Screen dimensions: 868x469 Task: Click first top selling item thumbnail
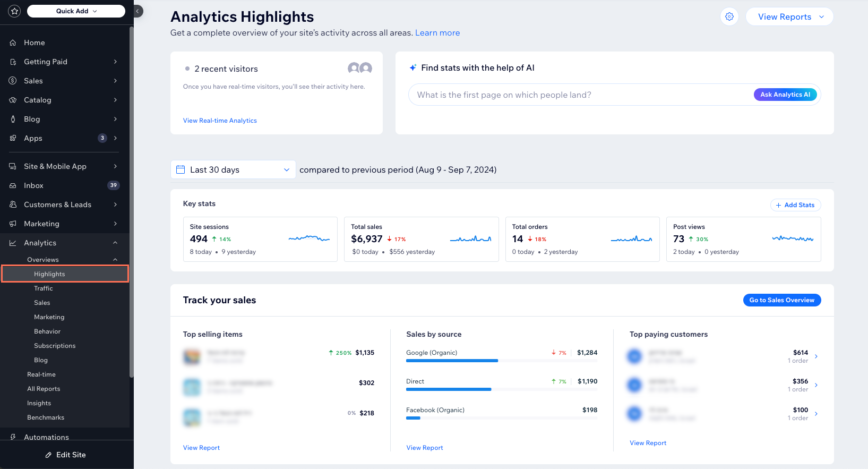[192, 356]
